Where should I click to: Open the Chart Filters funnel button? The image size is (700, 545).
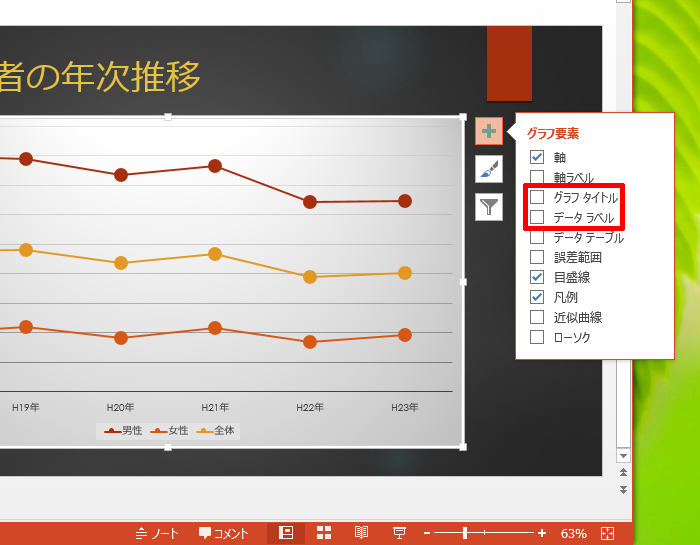coord(489,207)
